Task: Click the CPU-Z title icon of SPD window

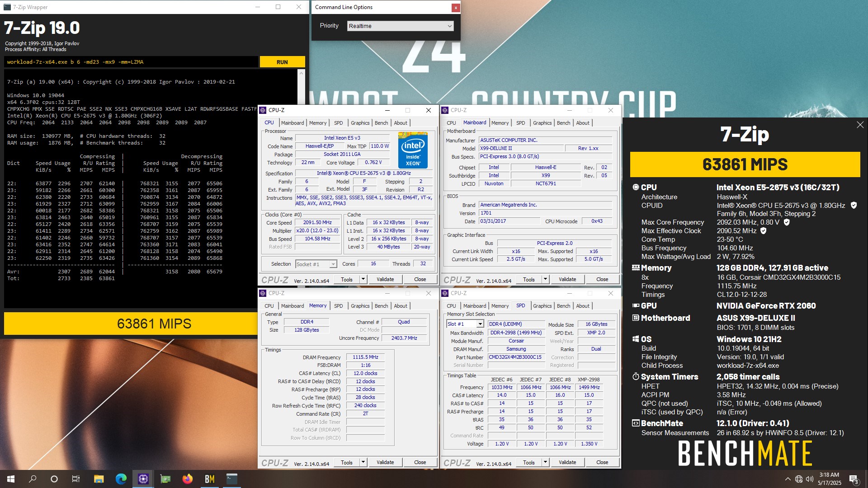Action: click(x=445, y=293)
